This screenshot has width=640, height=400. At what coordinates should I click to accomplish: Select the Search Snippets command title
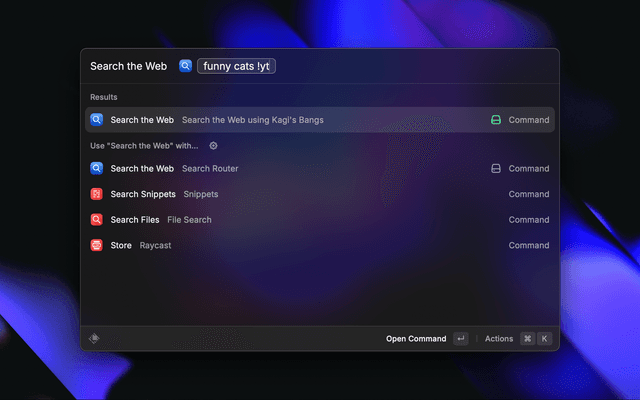pyautogui.click(x=143, y=194)
